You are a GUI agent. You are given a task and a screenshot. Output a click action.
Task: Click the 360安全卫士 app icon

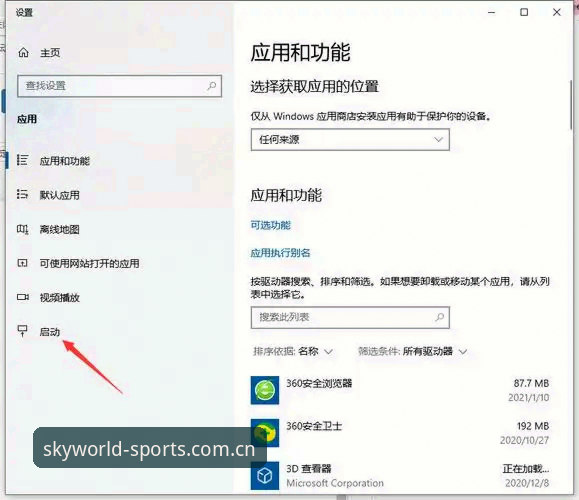click(265, 433)
